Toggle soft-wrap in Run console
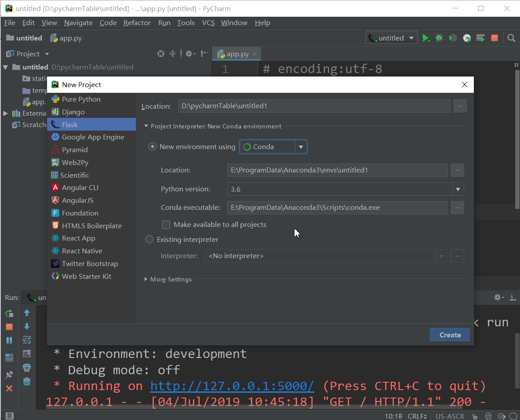The height and width of the screenshot is (420, 520). pos(27,340)
